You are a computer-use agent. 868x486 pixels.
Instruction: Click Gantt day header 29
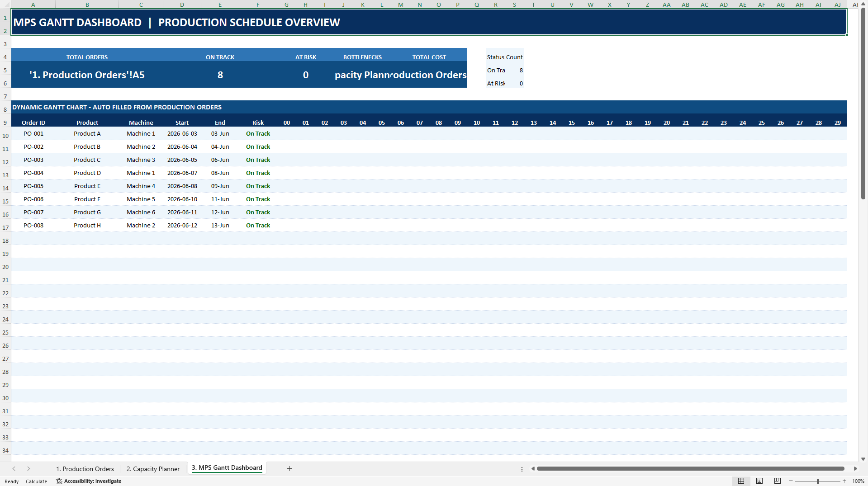(x=838, y=123)
